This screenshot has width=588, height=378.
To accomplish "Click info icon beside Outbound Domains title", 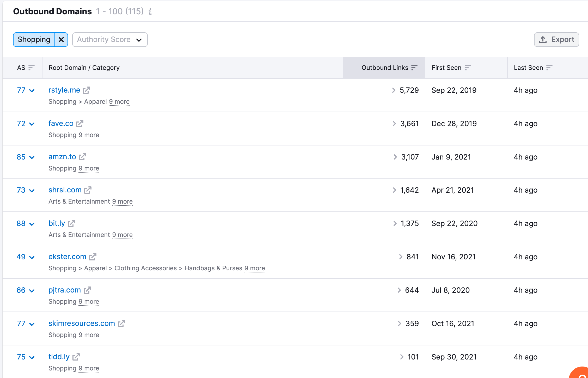I will pyautogui.click(x=150, y=11).
